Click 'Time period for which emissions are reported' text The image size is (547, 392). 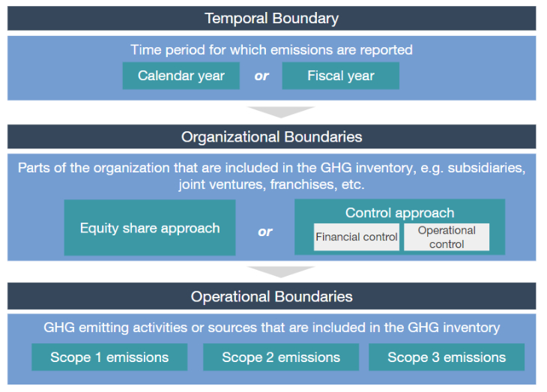click(x=271, y=50)
